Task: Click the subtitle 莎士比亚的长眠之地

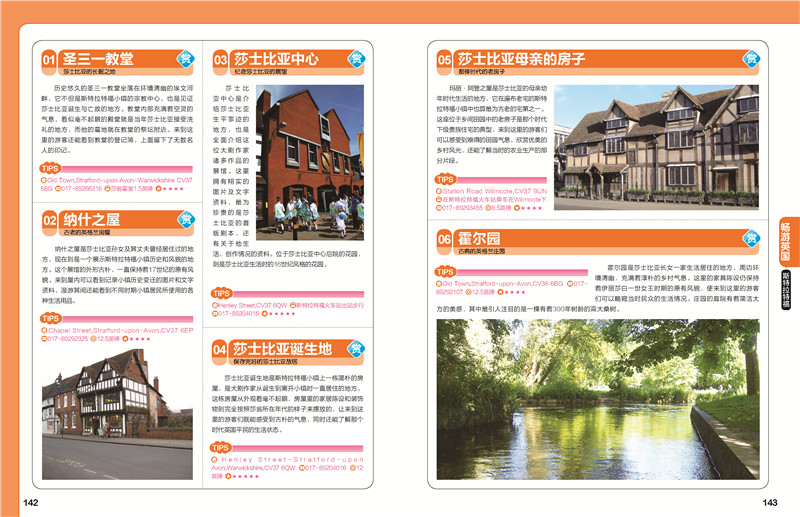Action: point(89,72)
